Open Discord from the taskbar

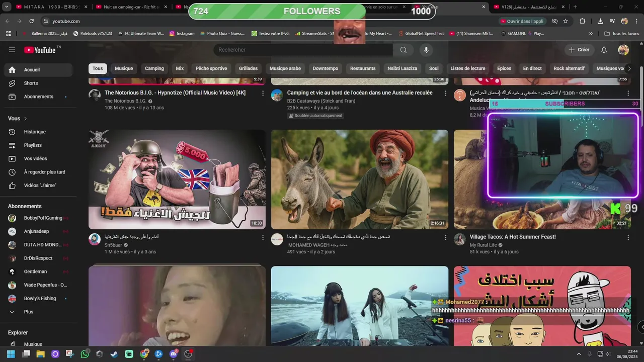point(174,354)
